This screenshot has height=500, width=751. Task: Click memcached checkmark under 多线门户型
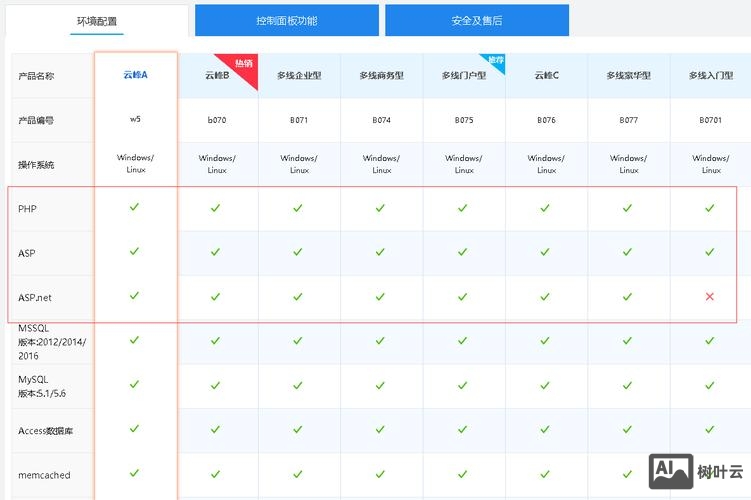[x=463, y=474]
